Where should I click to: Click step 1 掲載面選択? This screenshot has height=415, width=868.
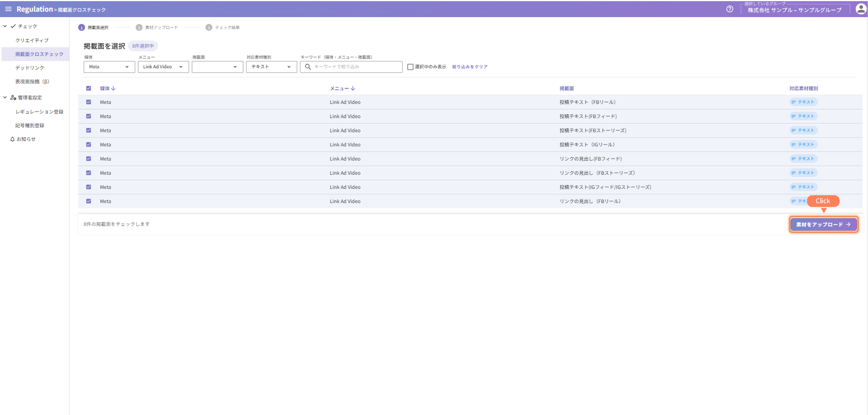[x=94, y=27]
